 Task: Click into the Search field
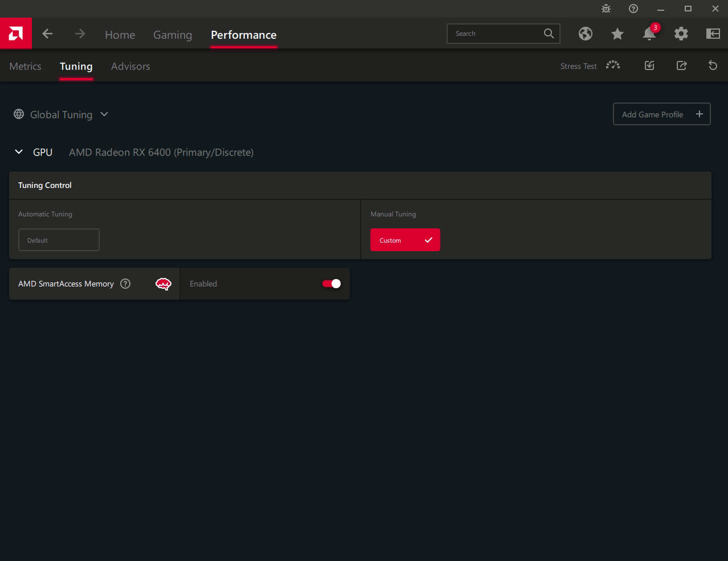496,34
